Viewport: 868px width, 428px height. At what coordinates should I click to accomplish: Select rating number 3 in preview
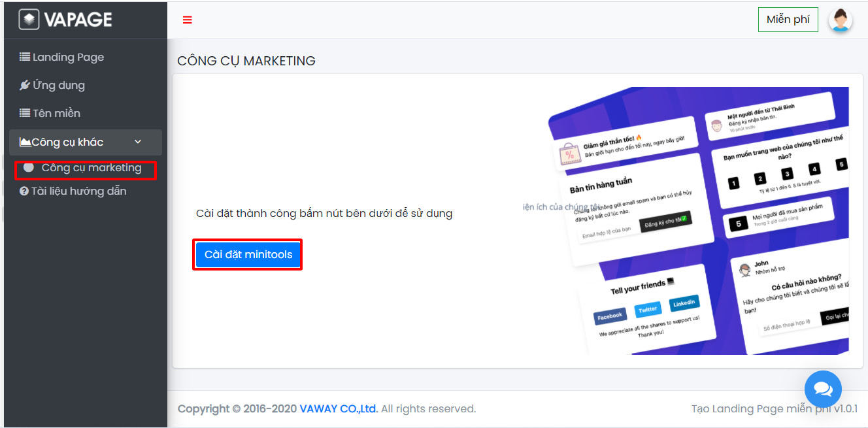pyautogui.click(x=787, y=174)
